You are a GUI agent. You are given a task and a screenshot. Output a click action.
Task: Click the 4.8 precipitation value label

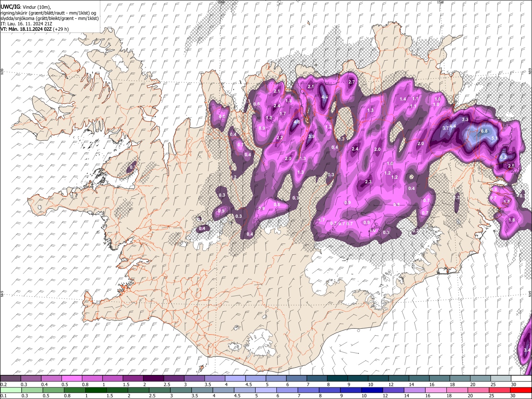coord(297,122)
